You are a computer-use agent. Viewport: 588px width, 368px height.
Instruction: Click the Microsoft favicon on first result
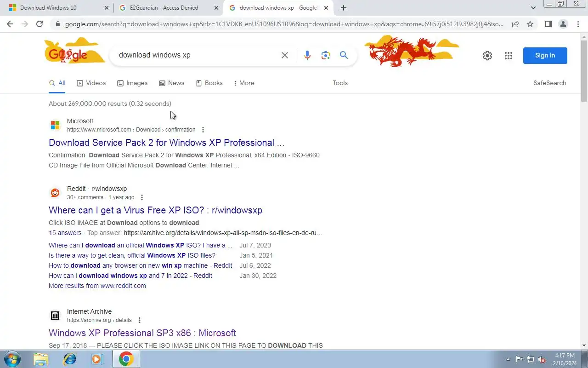tap(55, 125)
